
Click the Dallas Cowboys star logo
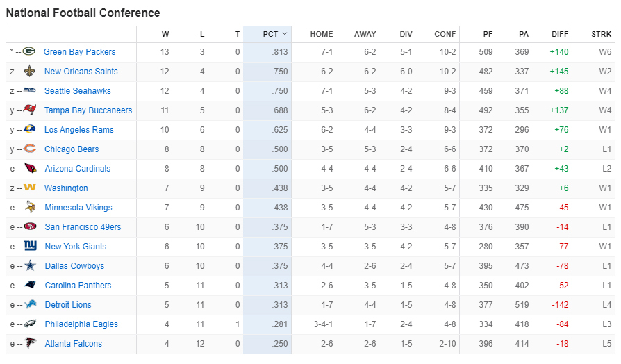pos(30,265)
